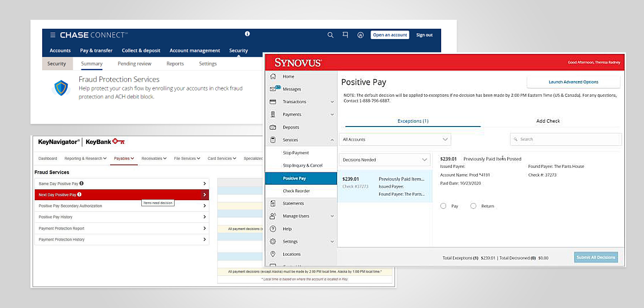Click the Chase info circle icon
This screenshot has width=644, height=308.
[247, 34]
